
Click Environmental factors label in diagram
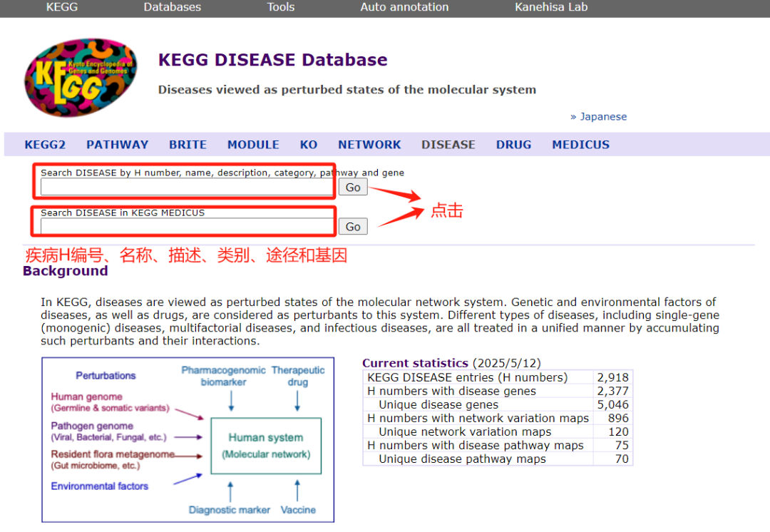(x=99, y=486)
